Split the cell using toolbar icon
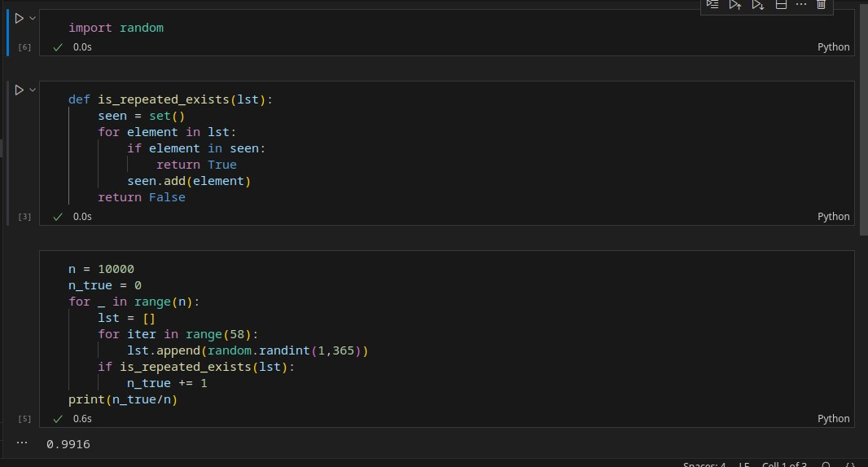This screenshot has height=467, width=868. [x=780, y=5]
